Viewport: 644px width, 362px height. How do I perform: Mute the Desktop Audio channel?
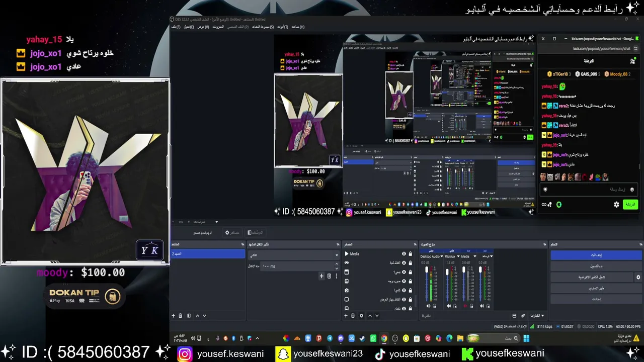(x=429, y=306)
